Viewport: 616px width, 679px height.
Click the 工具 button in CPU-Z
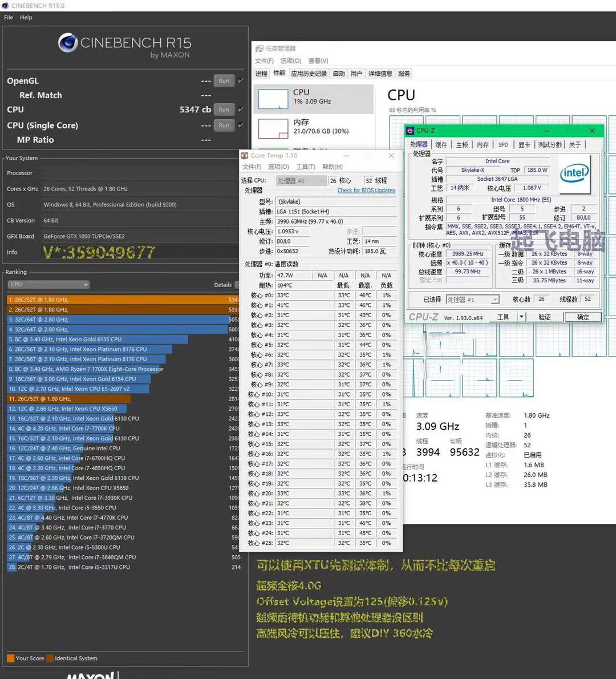point(503,317)
